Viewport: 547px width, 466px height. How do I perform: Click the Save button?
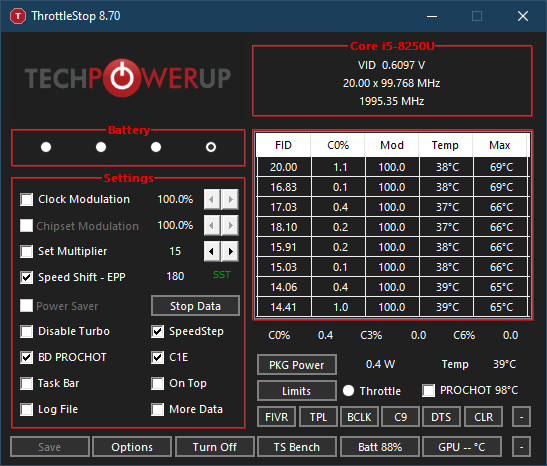tap(50, 447)
